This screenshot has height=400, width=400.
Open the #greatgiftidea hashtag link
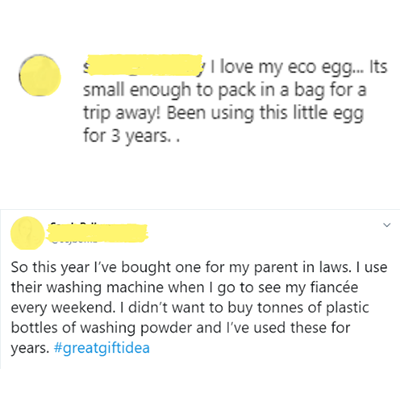[x=101, y=348]
